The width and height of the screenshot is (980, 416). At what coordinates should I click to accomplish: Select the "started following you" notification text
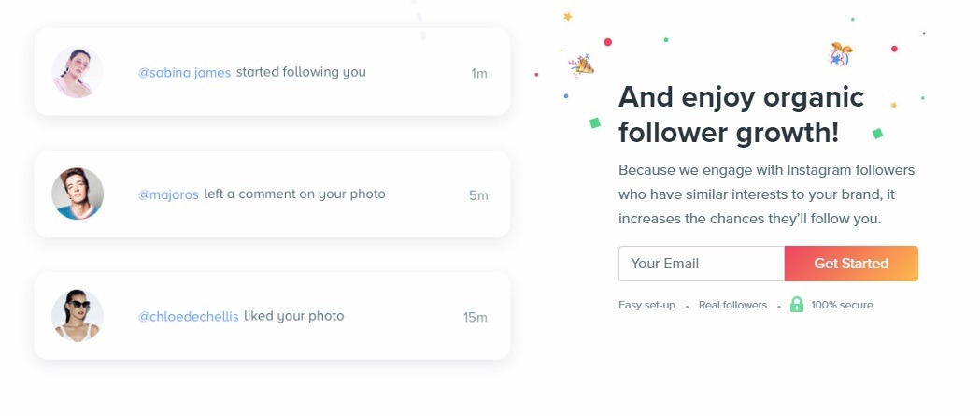(301, 72)
